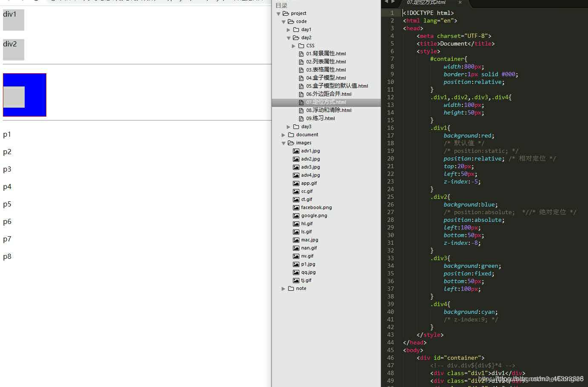Image resolution: width=588 pixels, height=387 pixels.
Task: Click file icon of 01.背景属性.html
Action: pos(301,54)
